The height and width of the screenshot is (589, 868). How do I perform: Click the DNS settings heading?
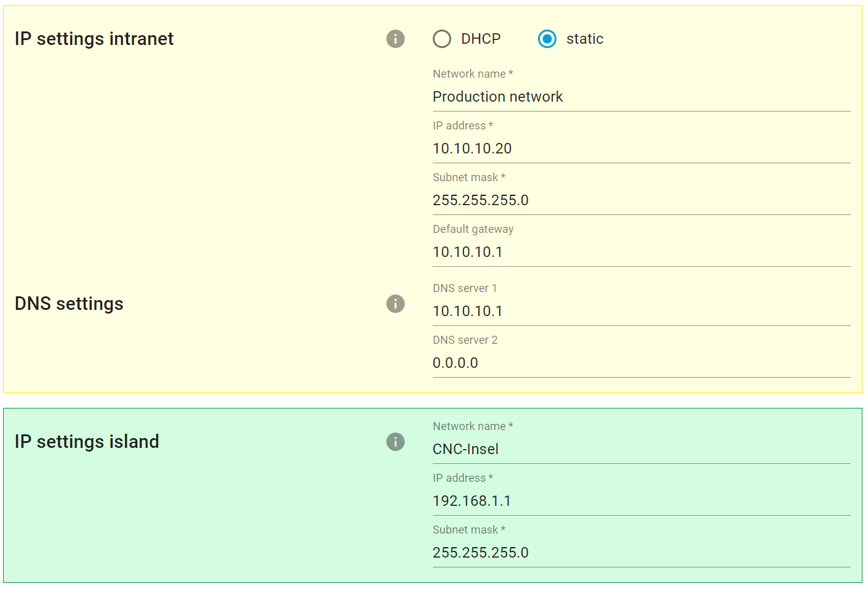(69, 304)
